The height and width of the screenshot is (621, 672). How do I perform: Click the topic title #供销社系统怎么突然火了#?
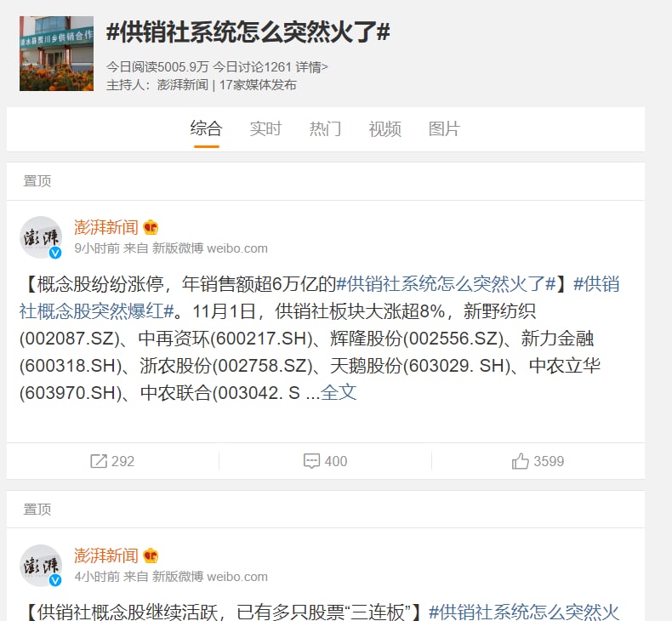pyautogui.click(x=248, y=32)
